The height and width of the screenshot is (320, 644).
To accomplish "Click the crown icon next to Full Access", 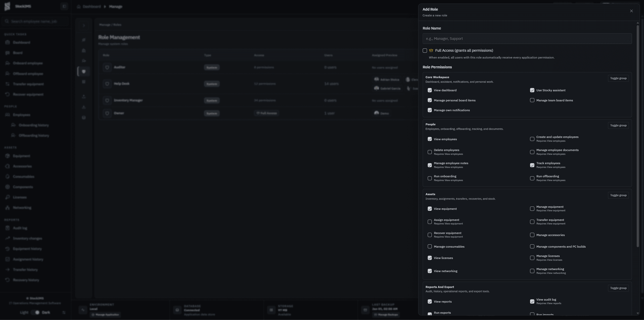I will (x=431, y=50).
